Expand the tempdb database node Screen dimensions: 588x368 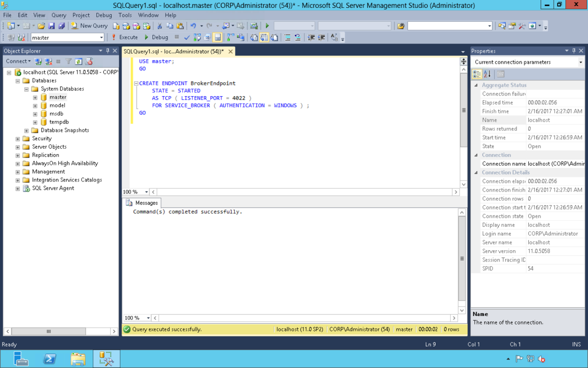pyautogui.click(x=35, y=122)
